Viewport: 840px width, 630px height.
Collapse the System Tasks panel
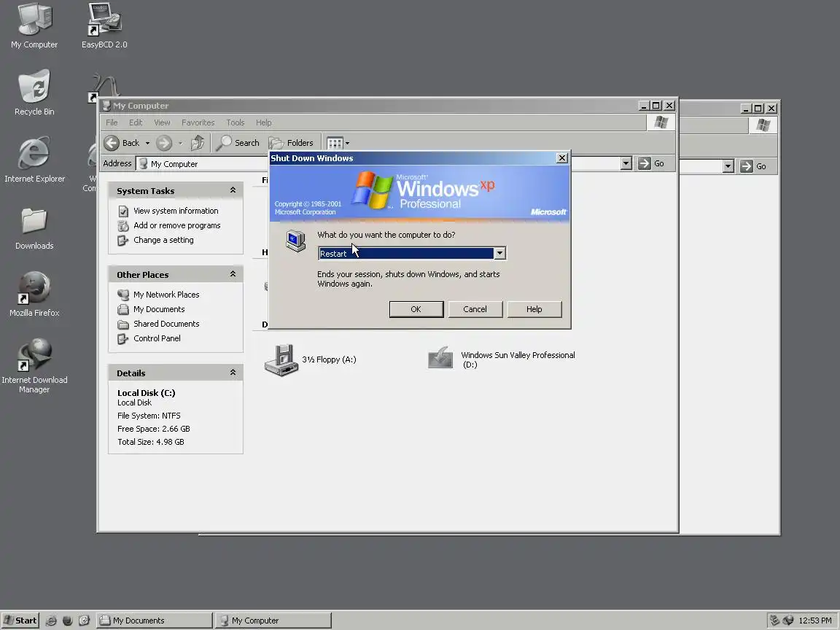pyautogui.click(x=233, y=190)
